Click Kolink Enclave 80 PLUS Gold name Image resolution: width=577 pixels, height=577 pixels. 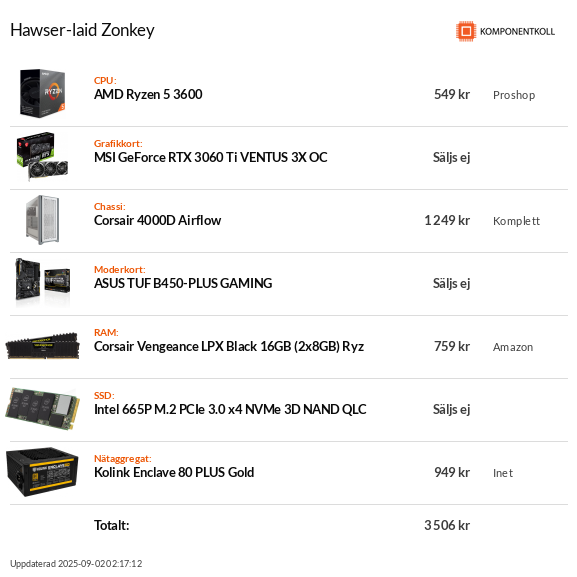(174, 472)
